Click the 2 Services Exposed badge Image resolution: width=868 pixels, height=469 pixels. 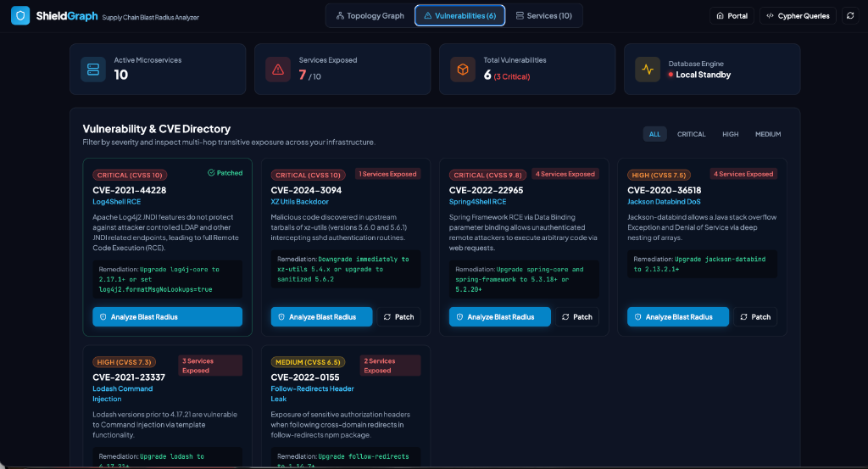[x=390, y=366]
